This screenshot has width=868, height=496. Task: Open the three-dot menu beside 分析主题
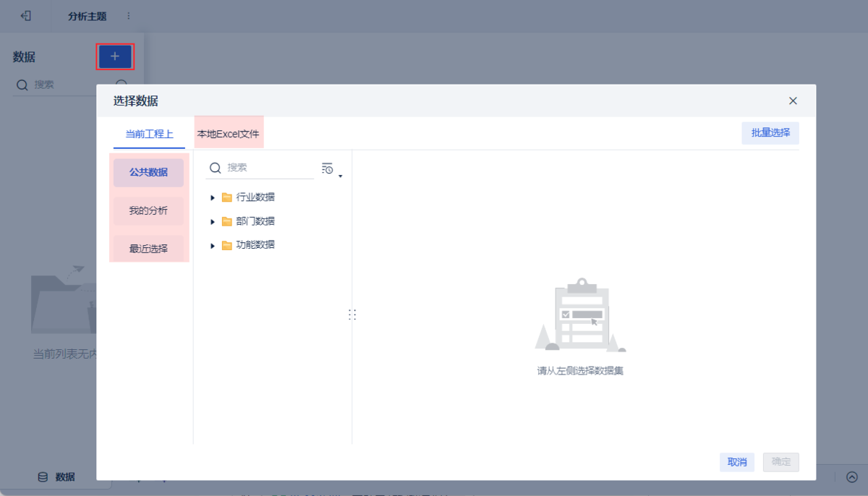(129, 16)
